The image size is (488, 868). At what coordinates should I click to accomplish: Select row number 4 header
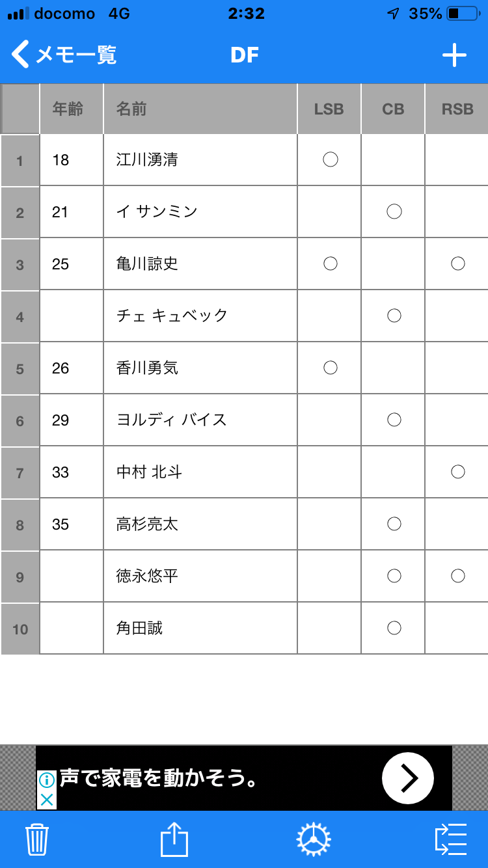click(x=20, y=316)
